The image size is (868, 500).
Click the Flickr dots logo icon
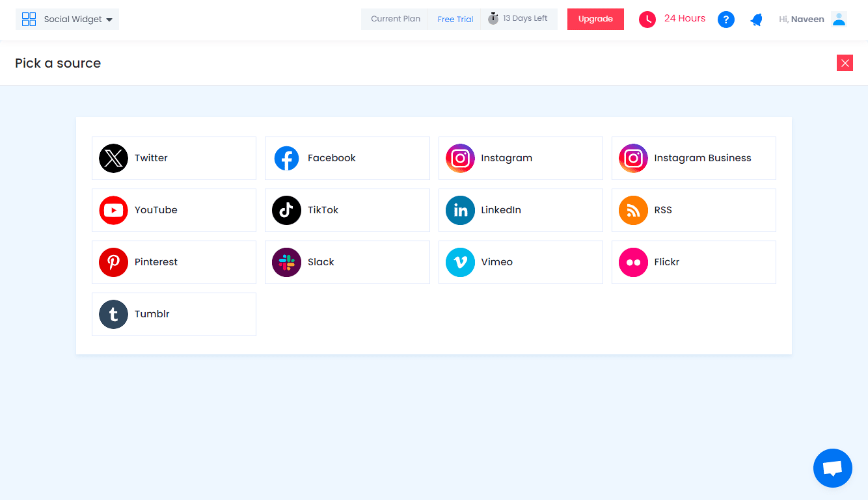click(x=633, y=262)
